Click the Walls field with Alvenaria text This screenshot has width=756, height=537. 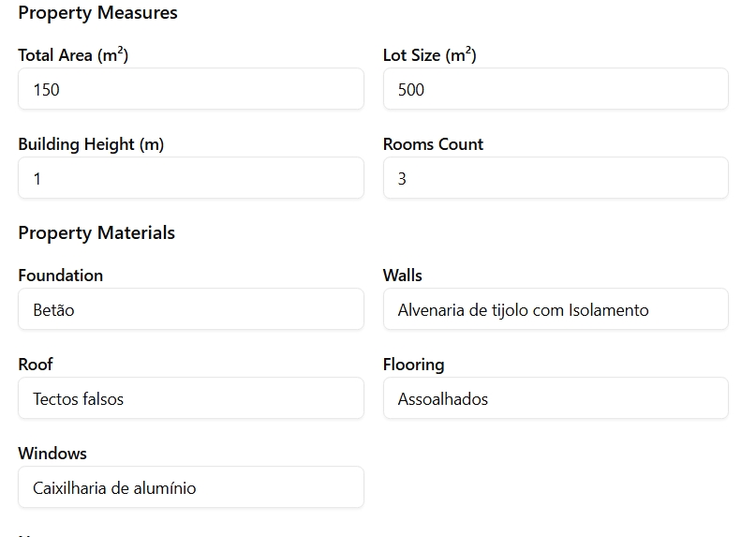pyautogui.click(x=555, y=309)
